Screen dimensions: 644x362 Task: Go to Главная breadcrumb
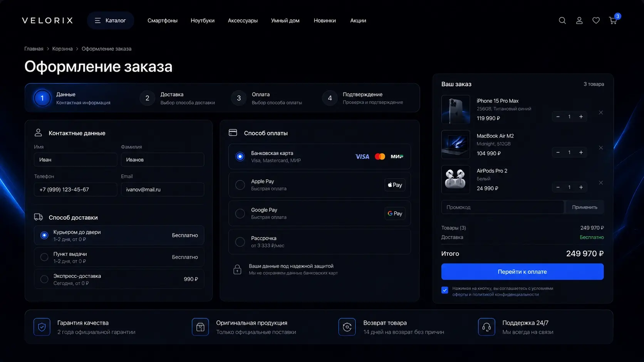pos(34,49)
